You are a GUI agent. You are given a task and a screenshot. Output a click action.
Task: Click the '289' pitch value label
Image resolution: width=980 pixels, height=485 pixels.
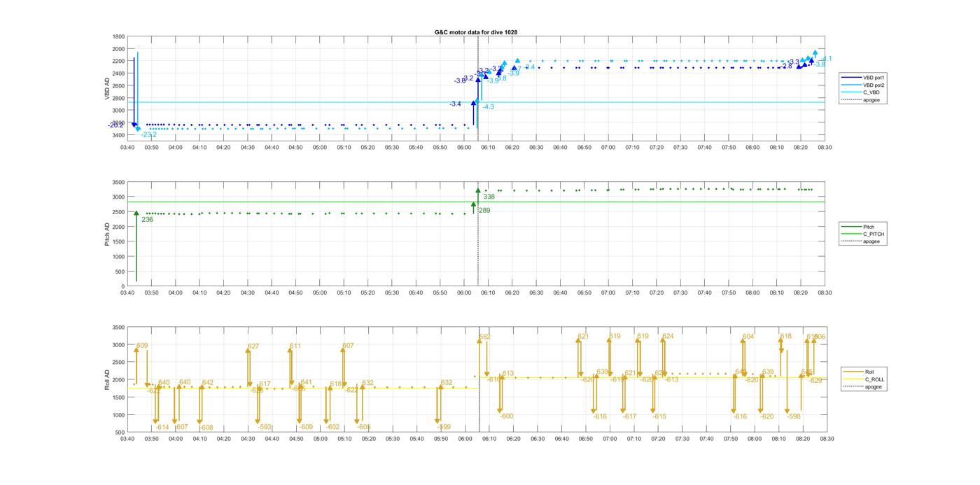pos(484,210)
